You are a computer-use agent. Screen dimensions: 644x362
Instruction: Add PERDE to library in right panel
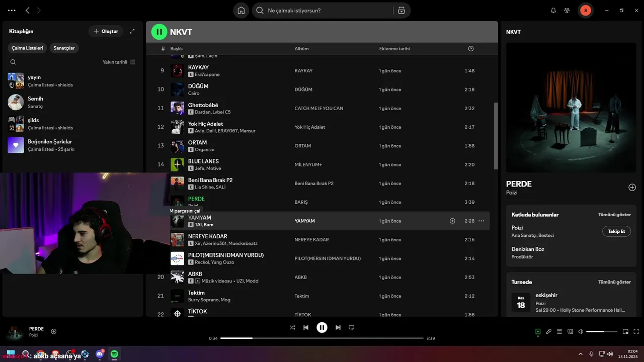click(x=632, y=188)
